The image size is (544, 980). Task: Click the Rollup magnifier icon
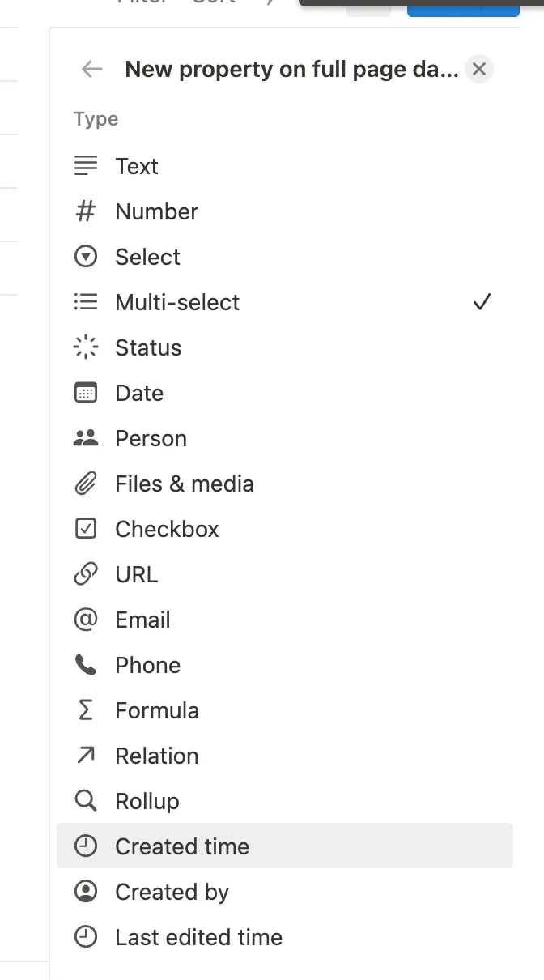pos(85,801)
